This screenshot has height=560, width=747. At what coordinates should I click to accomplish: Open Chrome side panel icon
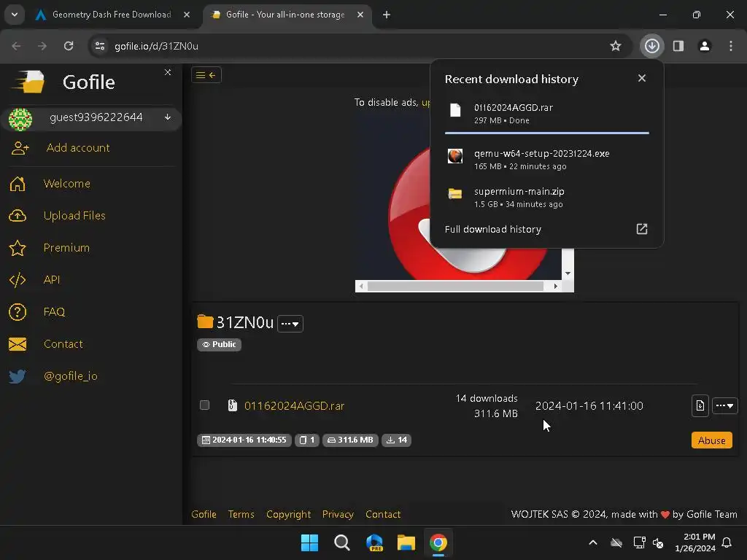pyautogui.click(x=678, y=46)
